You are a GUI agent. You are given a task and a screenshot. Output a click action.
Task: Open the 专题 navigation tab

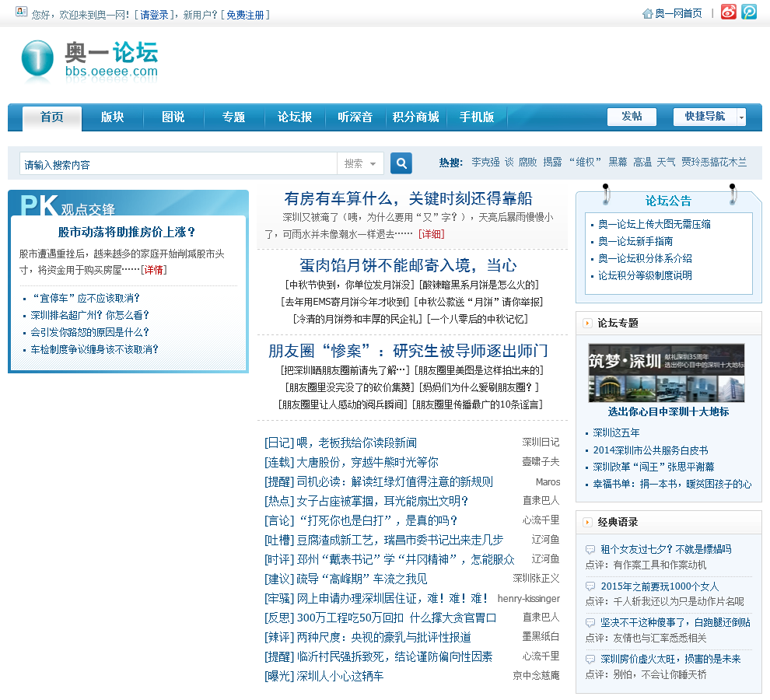point(234,117)
